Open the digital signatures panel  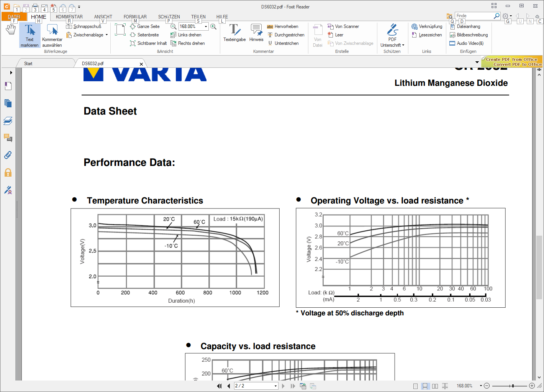(8, 190)
